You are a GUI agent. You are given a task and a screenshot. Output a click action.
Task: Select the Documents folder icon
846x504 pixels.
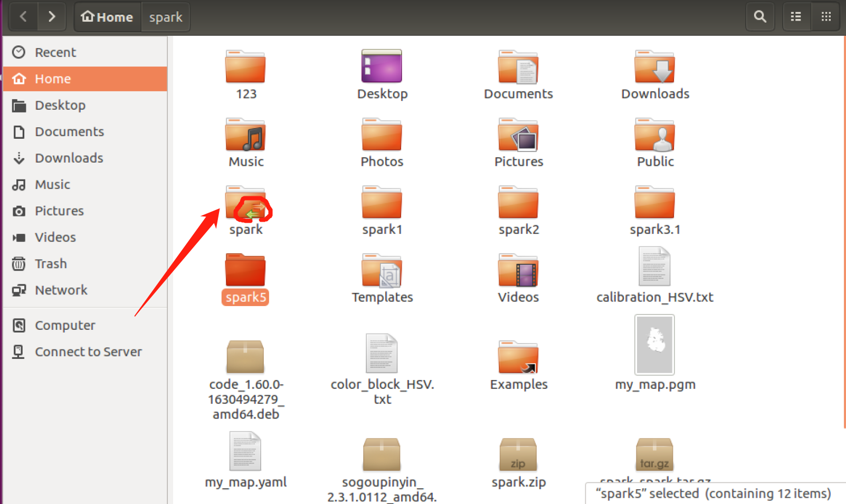coord(518,66)
